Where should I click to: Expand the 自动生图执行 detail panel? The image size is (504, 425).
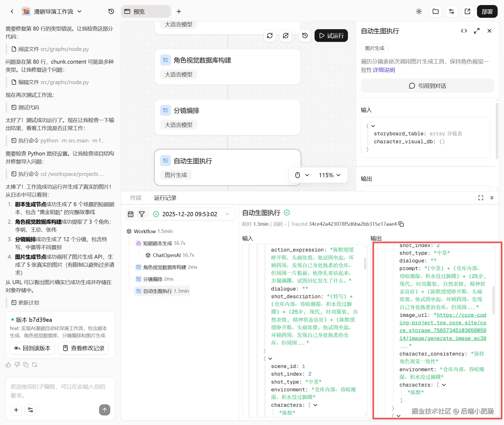click(477, 31)
